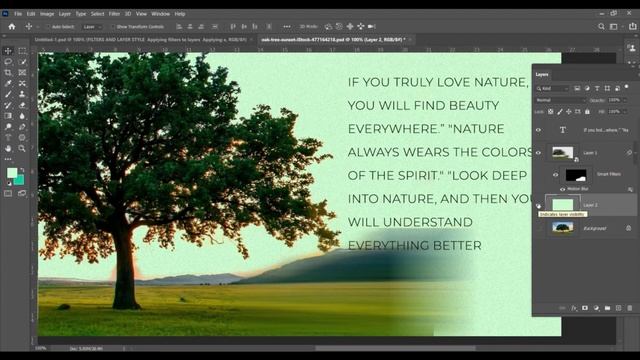Toggle Layer 2 visibility eye
Image resolution: width=640 pixels, height=360 pixels.
click(x=538, y=206)
